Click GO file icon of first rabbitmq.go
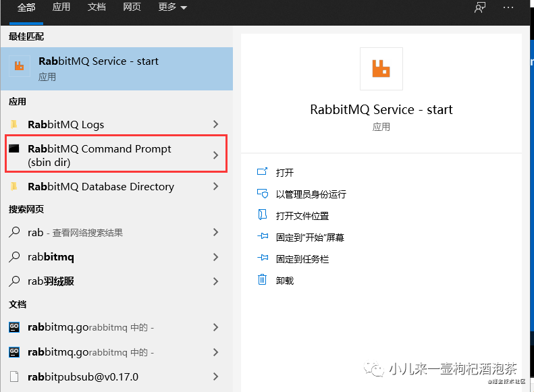The image size is (534, 392). [x=14, y=327]
